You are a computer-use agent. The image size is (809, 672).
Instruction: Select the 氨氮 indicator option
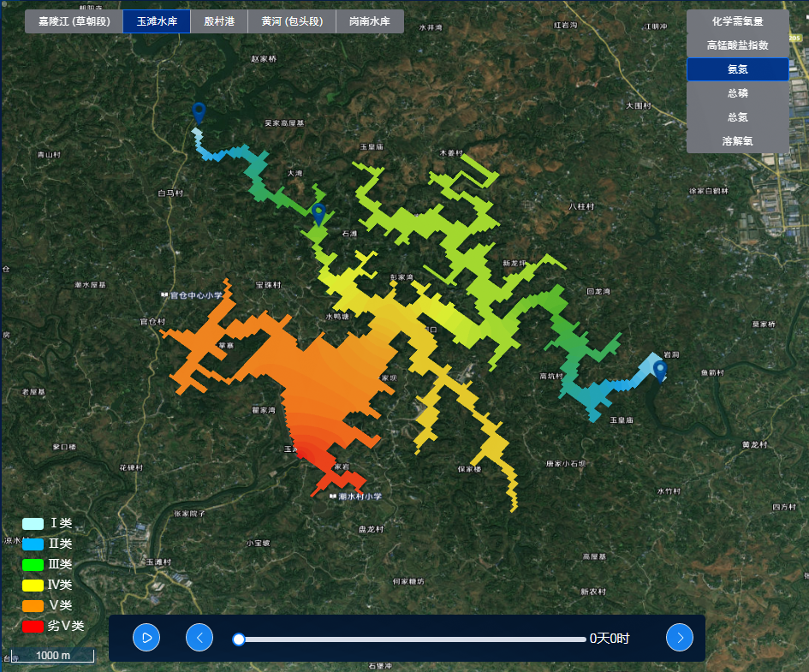(737, 69)
